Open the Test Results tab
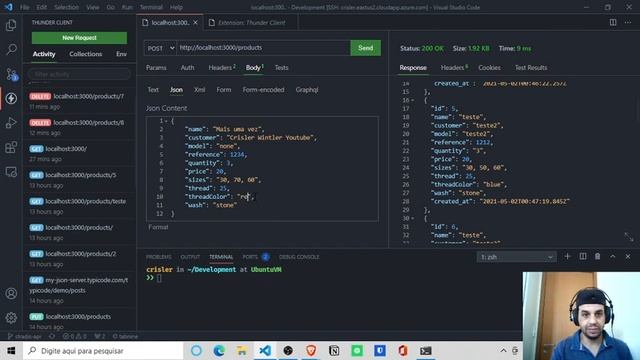Image resolution: width=640 pixels, height=360 pixels. pos(531,68)
